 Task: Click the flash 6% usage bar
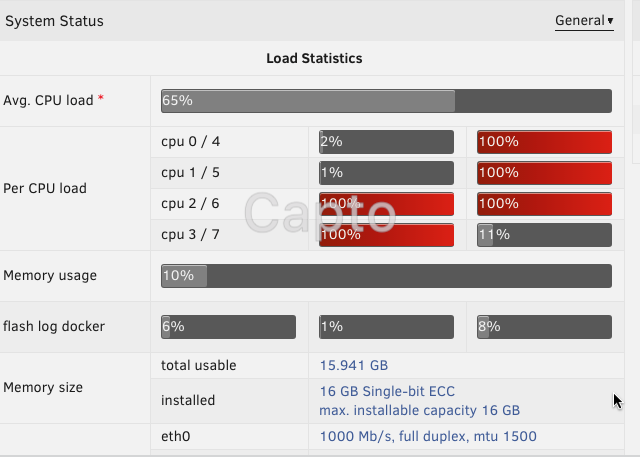point(228,327)
